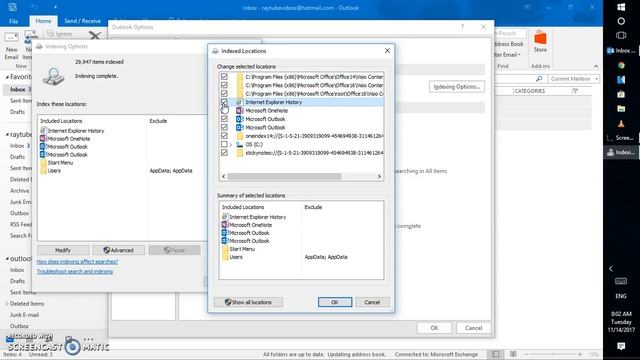The width and height of the screenshot is (640, 360).
Task: Click the Indexing Options magnifier drive icon
Action: pyautogui.click(x=53, y=76)
